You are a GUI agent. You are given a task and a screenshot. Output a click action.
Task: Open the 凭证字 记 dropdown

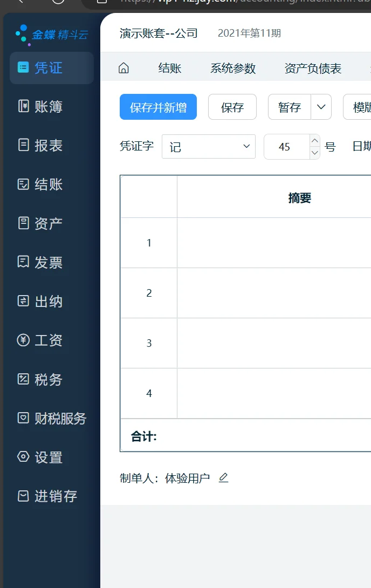209,147
